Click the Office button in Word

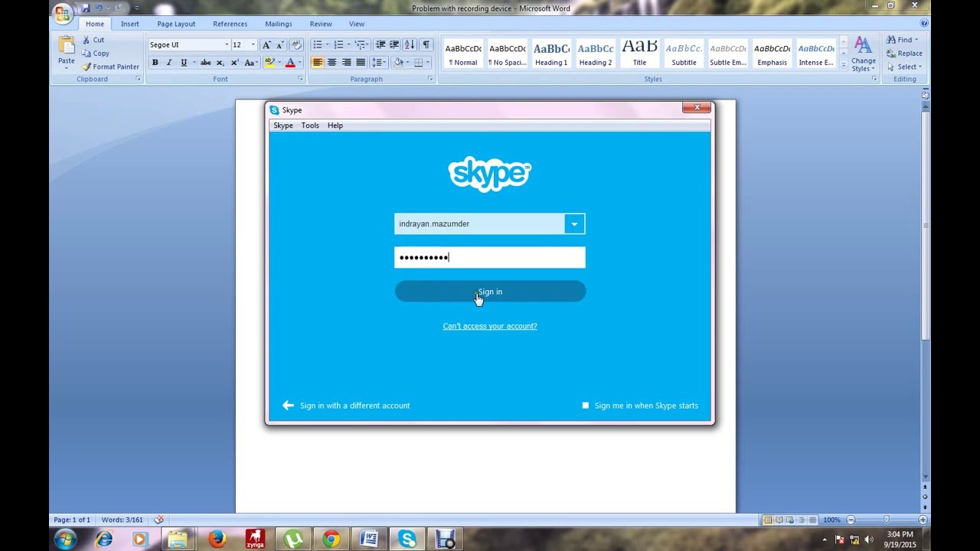click(64, 12)
